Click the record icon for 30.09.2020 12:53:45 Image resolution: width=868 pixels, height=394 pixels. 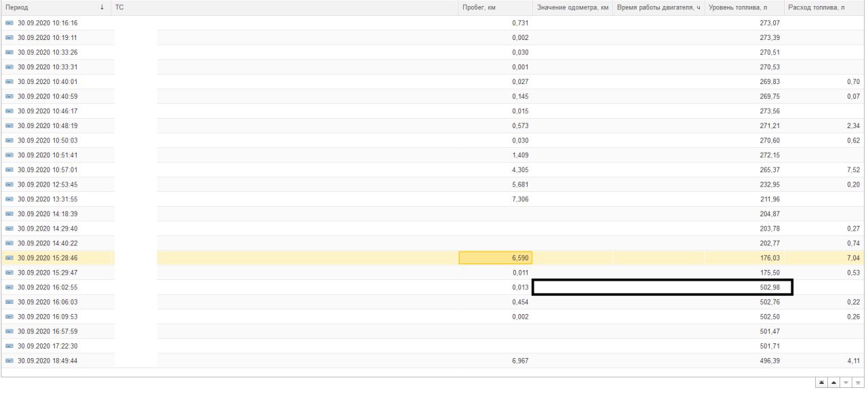(9, 184)
